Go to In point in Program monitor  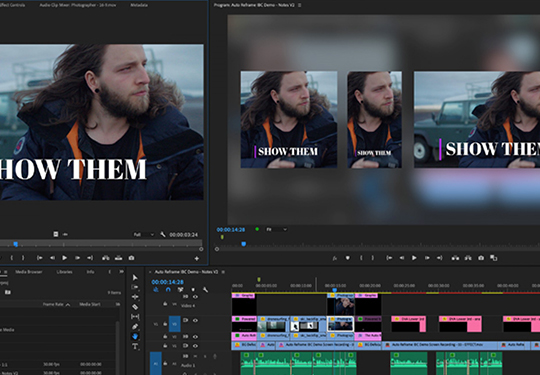(x=389, y=258)
